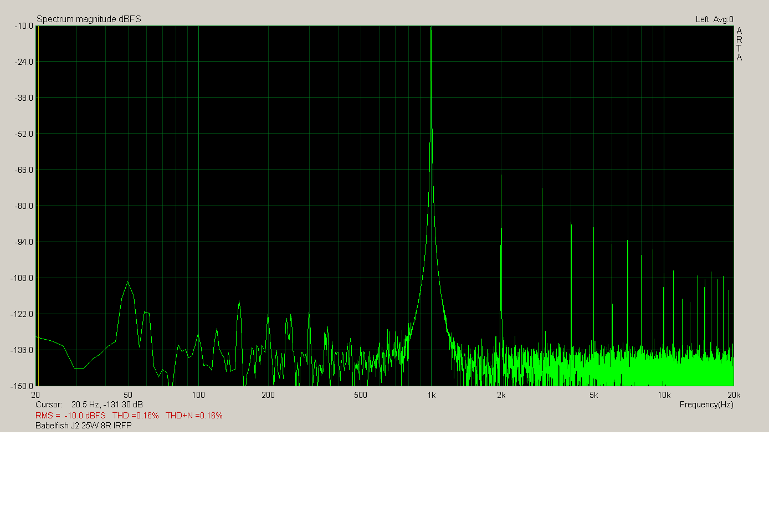
Task: Click the 'Spectrum magnitude dBFS' title text
Action: coord(89,19)
